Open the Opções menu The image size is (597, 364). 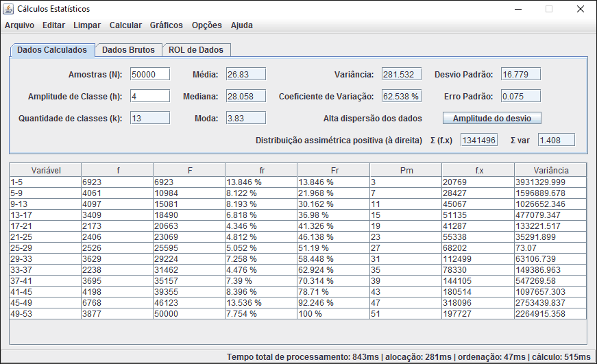[x=207, y=25]
